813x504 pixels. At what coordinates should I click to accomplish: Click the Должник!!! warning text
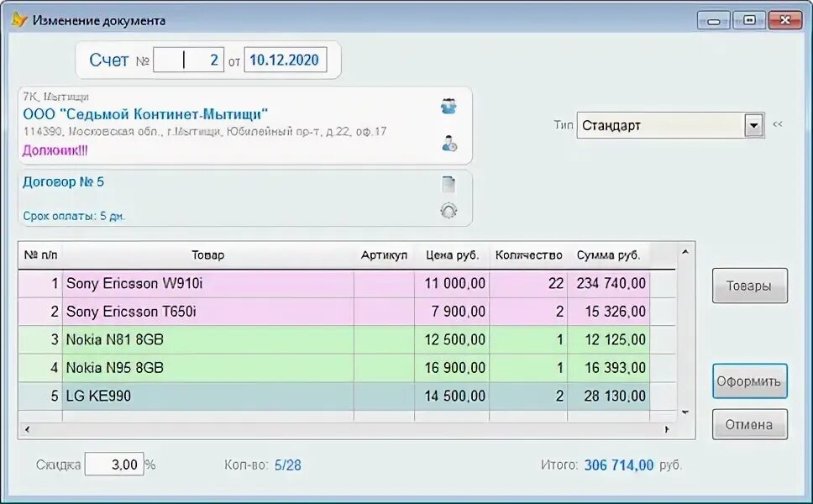click(x=55, y=151)
